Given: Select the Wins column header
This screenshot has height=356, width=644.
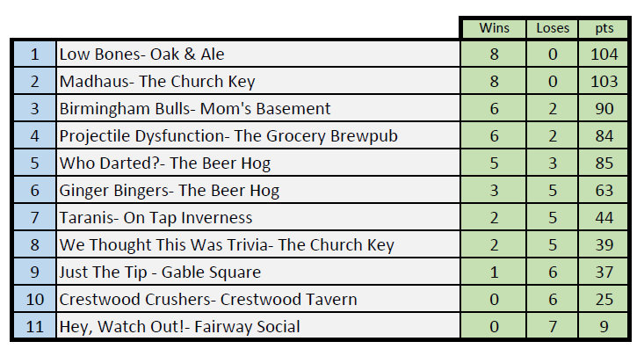Looking at the screenshot, I should tap(494, 28).
